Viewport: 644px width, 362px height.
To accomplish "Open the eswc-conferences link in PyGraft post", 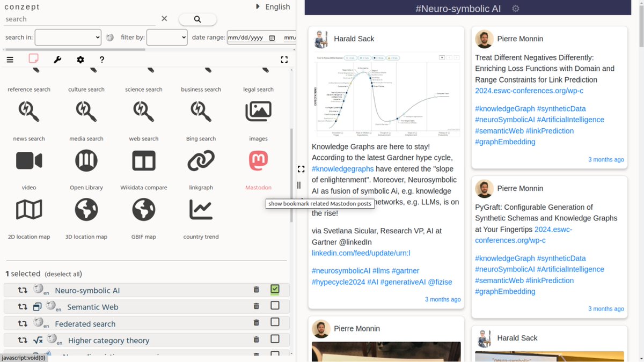I will (x=524, y=235).
